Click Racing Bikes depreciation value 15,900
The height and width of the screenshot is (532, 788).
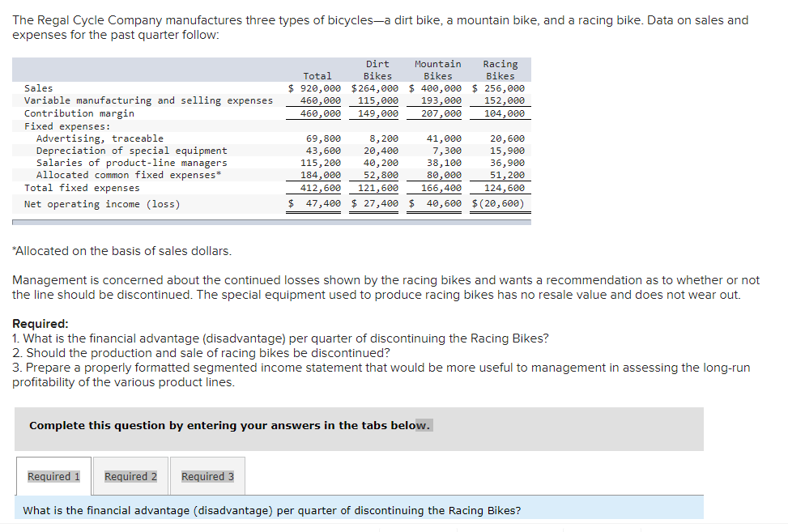coord(507,151)
